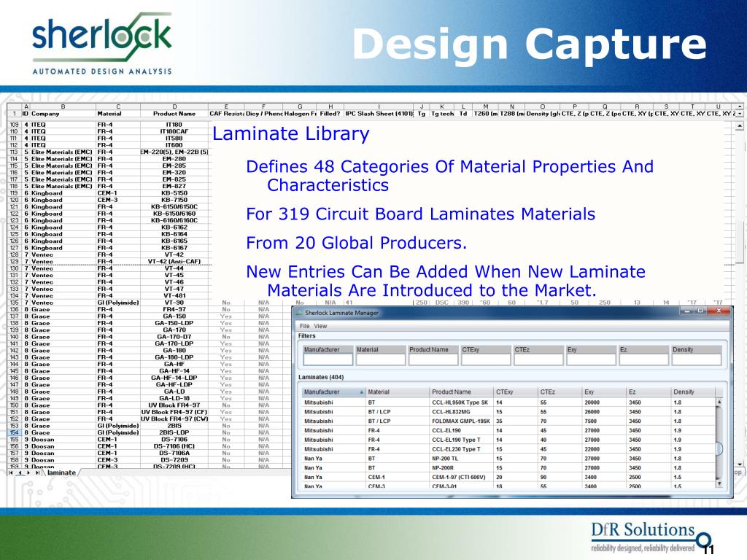The image size is (747, 560).
Task: Close the Sherlock Laminate Manager window
Action: click(x=719, y=311)
